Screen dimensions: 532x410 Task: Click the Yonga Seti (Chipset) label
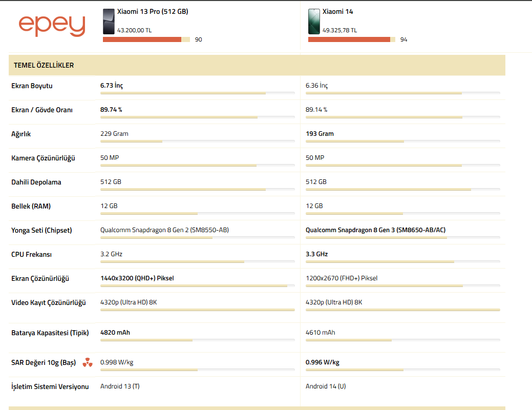[x=41, y=230]
